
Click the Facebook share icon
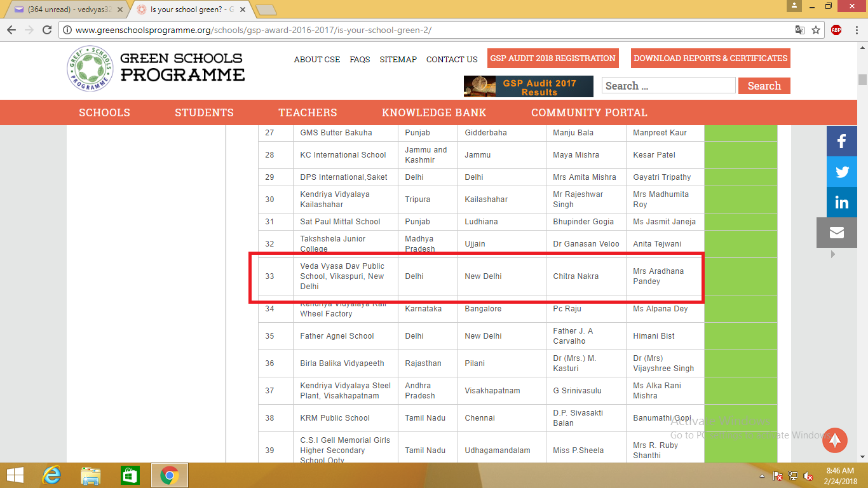(x=841, y=141)
